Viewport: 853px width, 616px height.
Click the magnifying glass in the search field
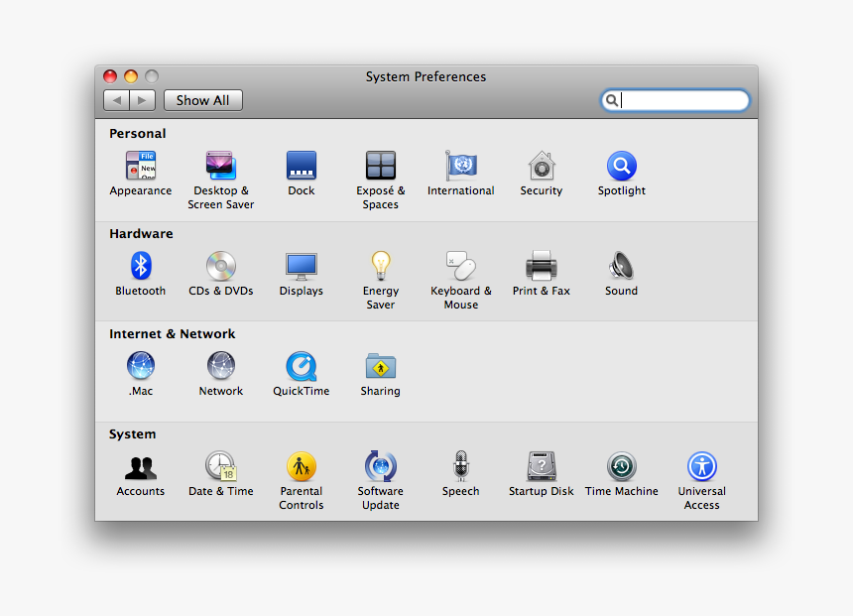pos(612,100)
